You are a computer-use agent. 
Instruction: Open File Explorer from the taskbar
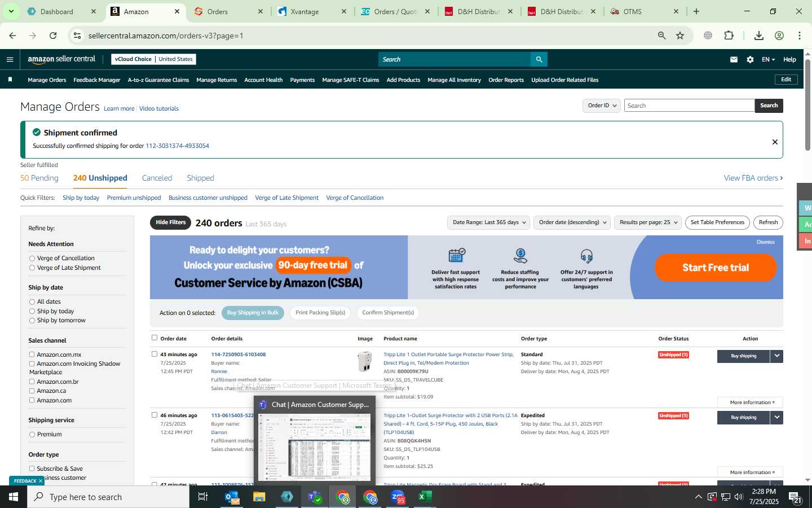[259, 497]
